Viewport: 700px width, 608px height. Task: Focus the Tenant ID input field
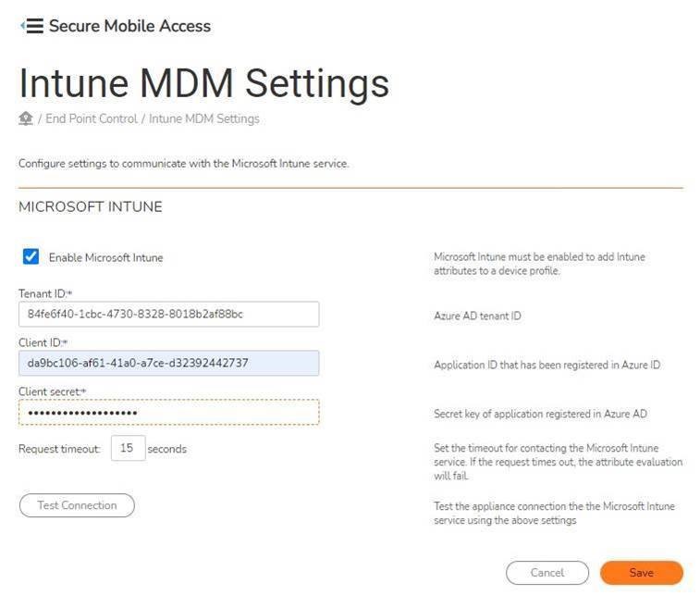(168, 314)
